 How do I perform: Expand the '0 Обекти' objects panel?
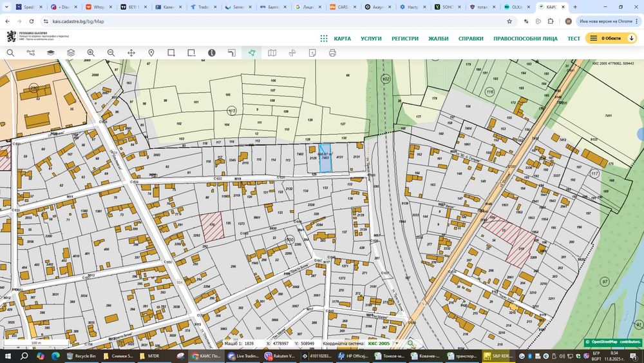click(x=611, y=38)
